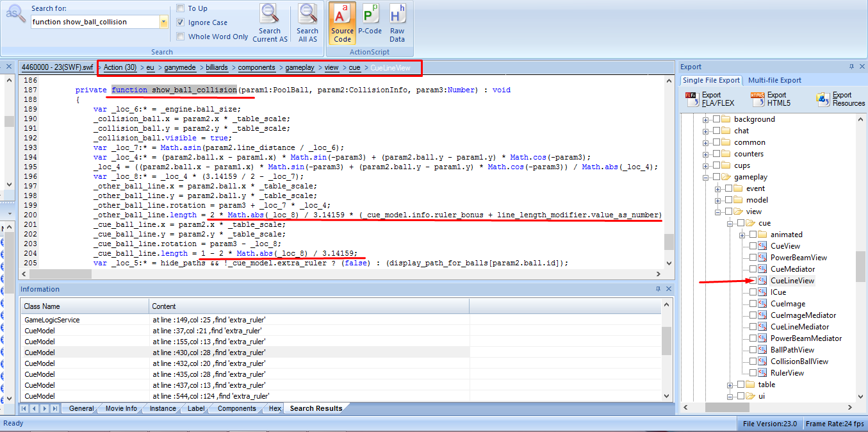Click Export FLA/FLEX icon
This screenshot has height=432, width=868.
pyautogui.click(x=691, y=99)
